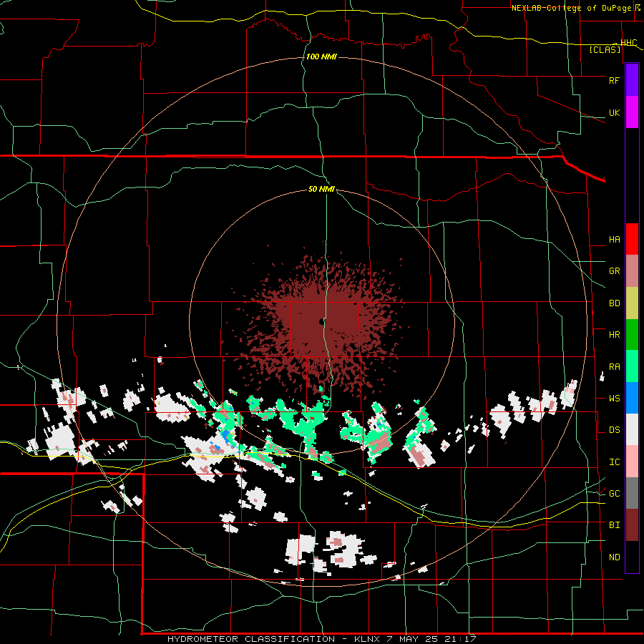
Task: Click the GC legend label
Action: coord(614,494)
